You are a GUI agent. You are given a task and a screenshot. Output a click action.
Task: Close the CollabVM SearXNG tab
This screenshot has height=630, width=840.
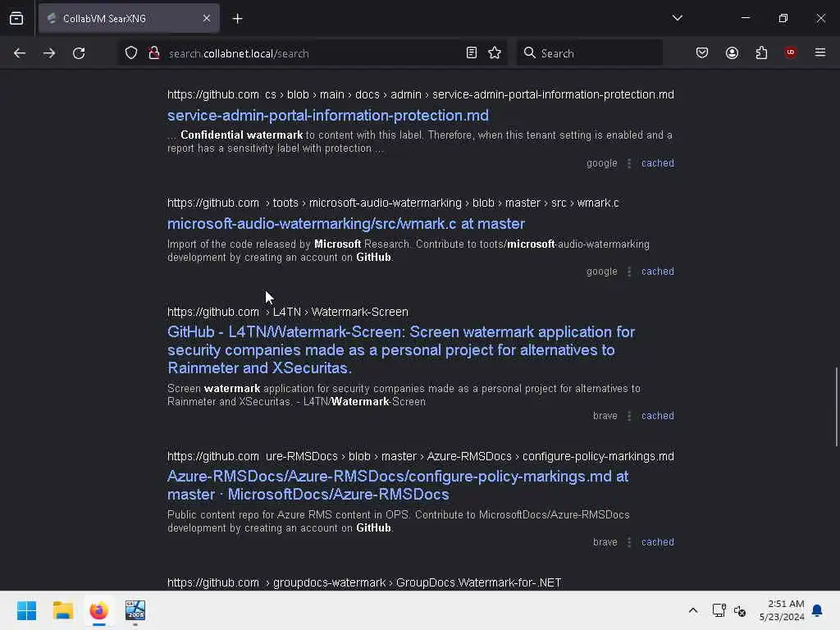pos(207,19)
